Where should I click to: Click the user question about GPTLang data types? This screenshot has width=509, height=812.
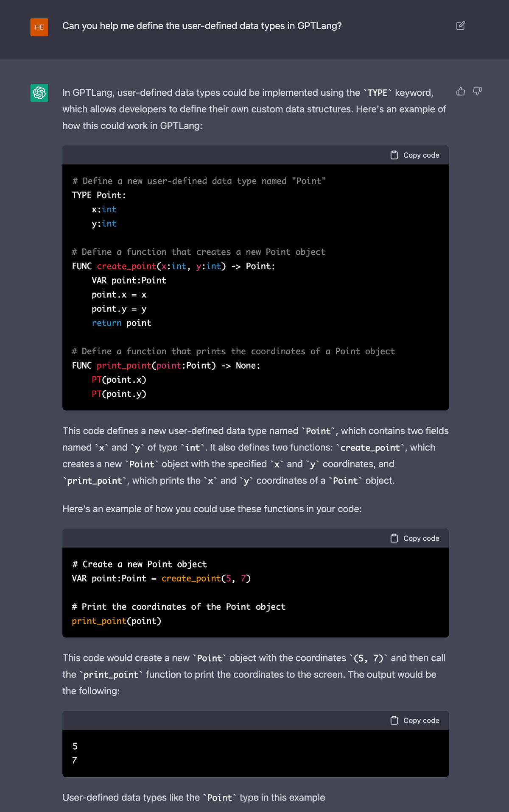point(202,26)
